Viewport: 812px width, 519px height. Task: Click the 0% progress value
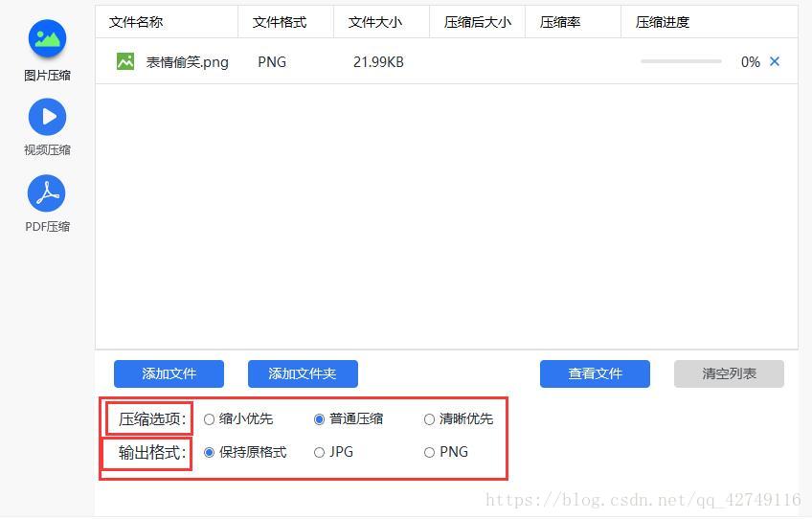(751, 62)
